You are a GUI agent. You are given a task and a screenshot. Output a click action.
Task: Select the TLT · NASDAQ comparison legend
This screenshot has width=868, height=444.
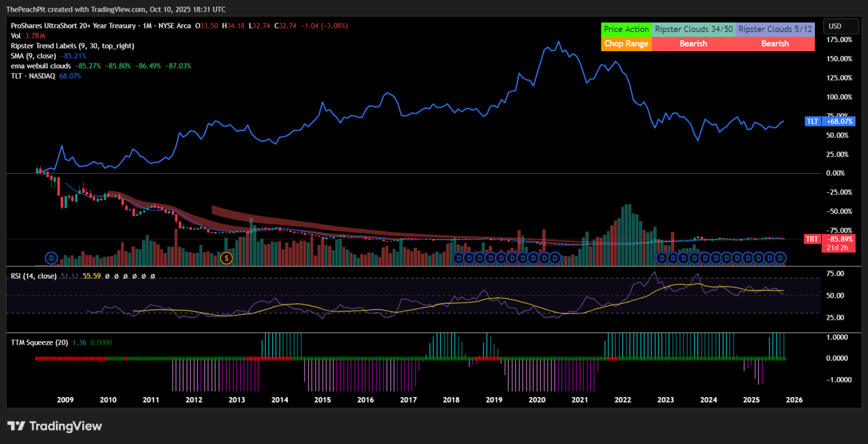click(33, 76)
